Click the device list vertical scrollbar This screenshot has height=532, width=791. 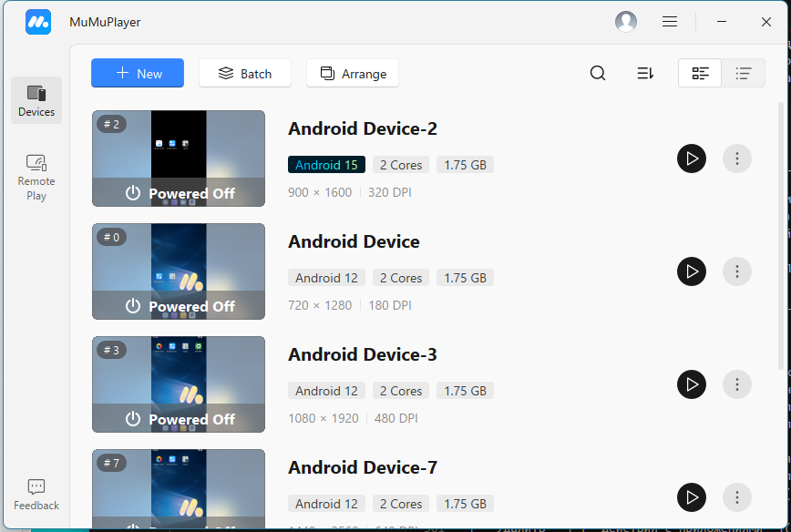click(781, 236)
